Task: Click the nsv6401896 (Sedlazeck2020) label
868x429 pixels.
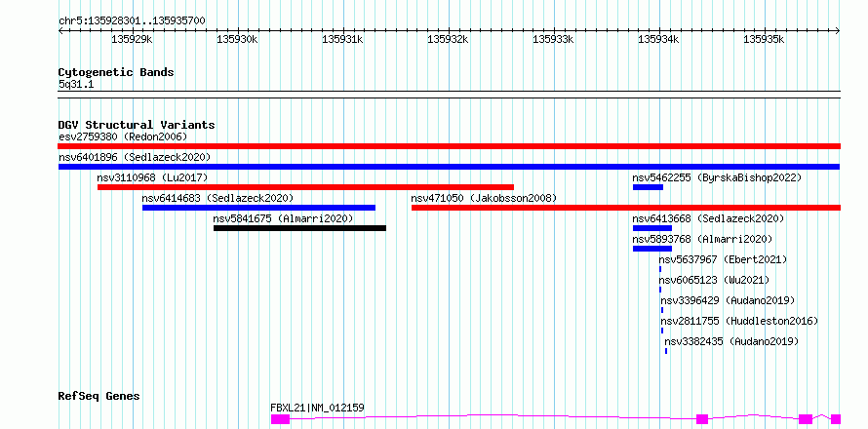Action: tap(135, 157)
